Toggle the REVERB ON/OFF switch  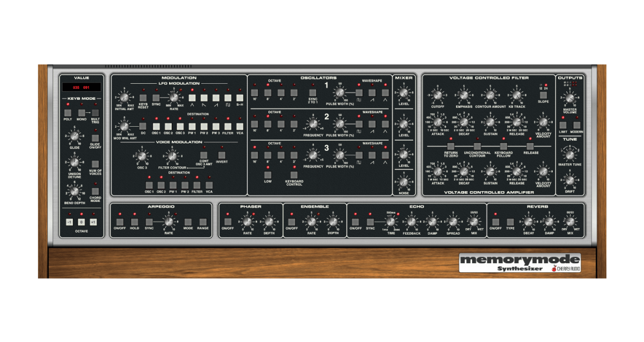[495, 221]
